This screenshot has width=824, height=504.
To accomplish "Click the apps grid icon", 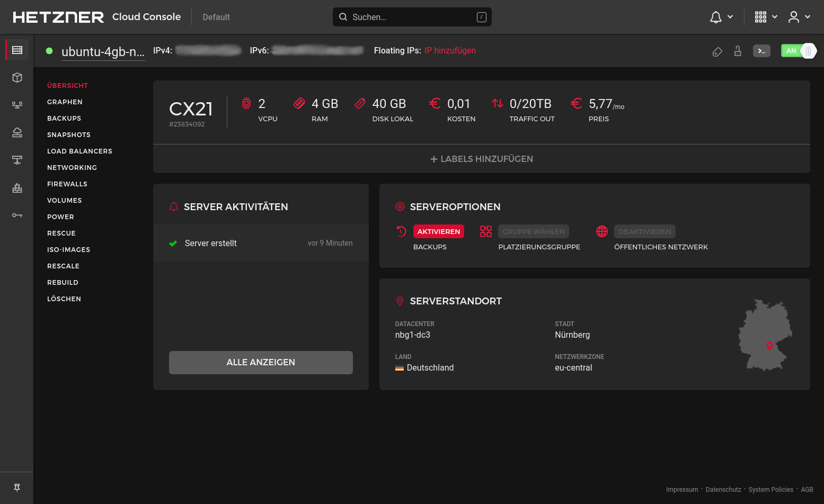I will (760, 17).
